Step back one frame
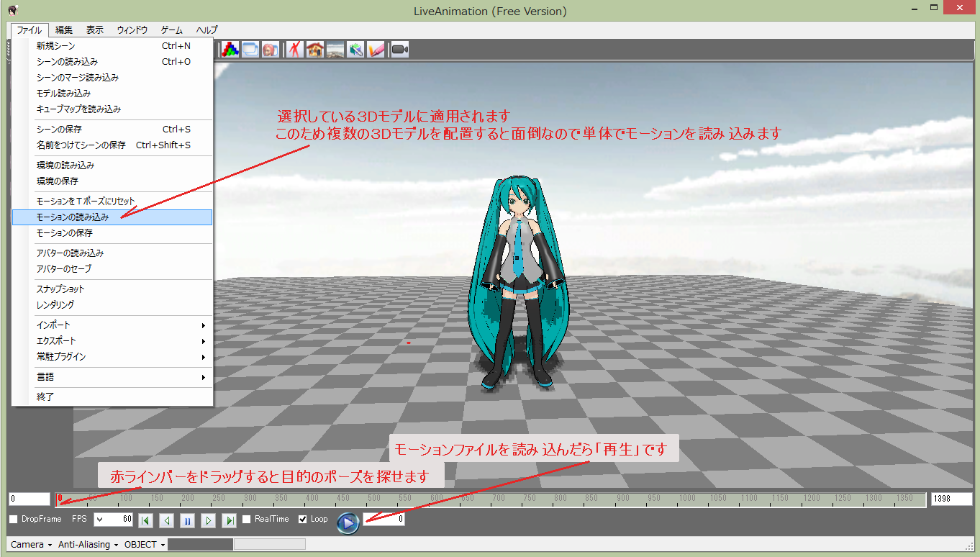 [166, 520]
